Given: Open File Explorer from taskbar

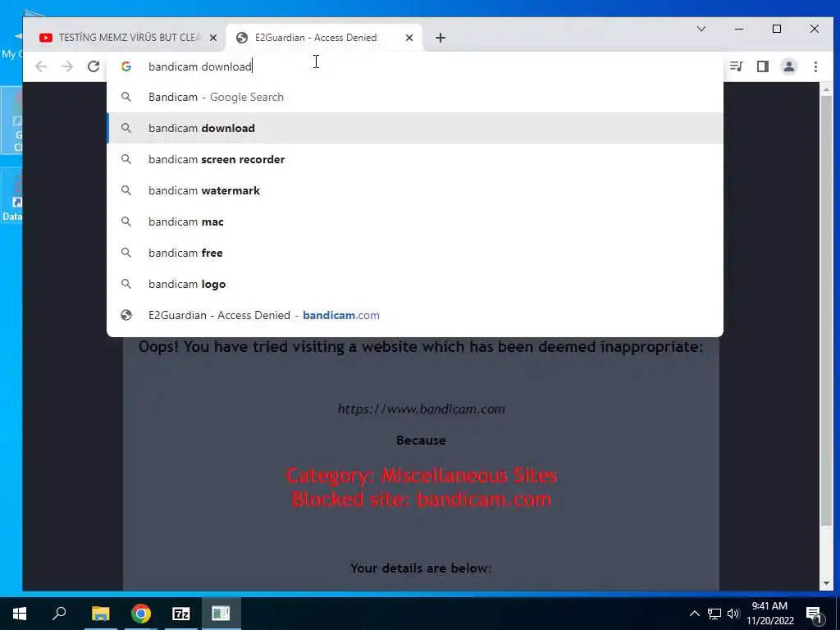Looking at the screenshot, I should 100,614.
